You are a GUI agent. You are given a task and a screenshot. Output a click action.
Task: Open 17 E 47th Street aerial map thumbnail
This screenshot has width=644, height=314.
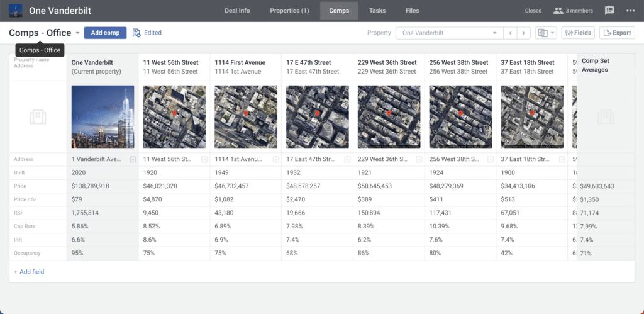[318, 116]
